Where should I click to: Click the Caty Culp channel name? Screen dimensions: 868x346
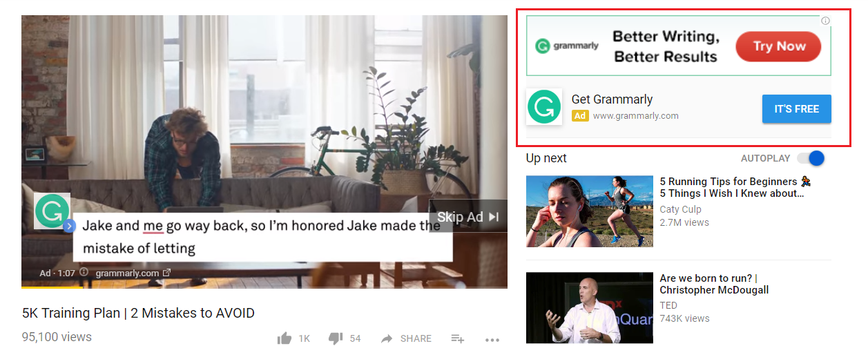680,209
